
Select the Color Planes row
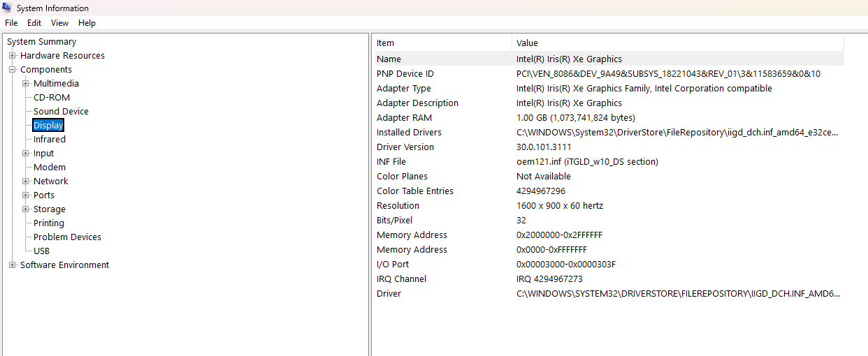pos(608,177)
